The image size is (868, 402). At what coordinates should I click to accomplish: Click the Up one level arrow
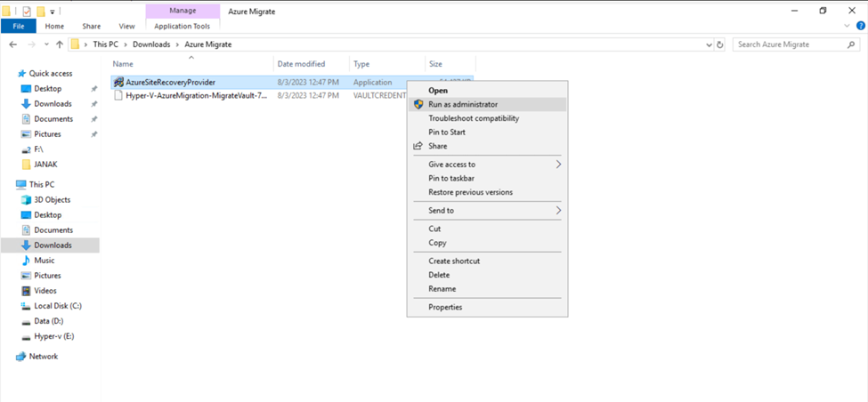[x=60, y=44]
